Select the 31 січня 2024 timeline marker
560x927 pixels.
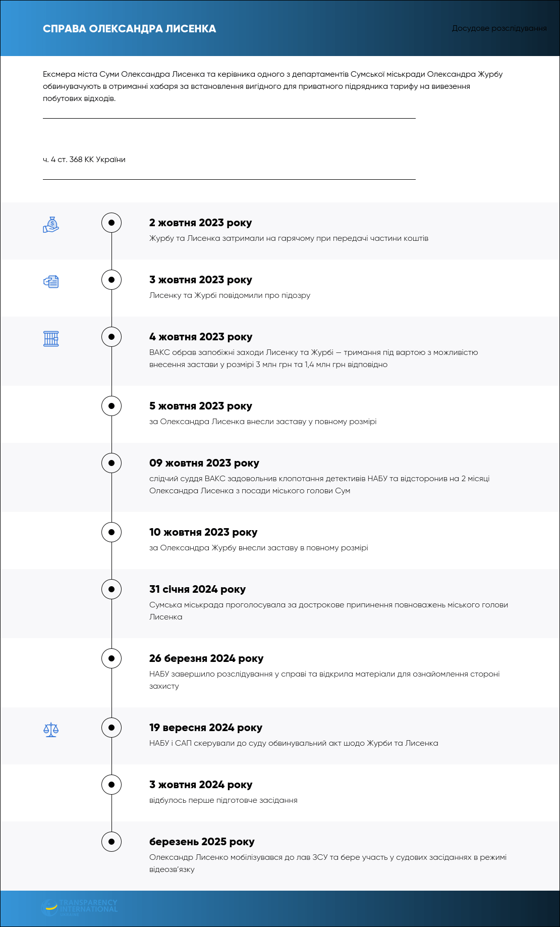pos(111,589)
